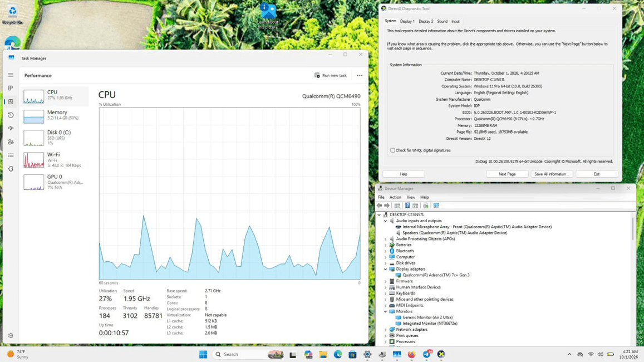Click Forward arrow in Device Manager toolbar

coord(387,206)
